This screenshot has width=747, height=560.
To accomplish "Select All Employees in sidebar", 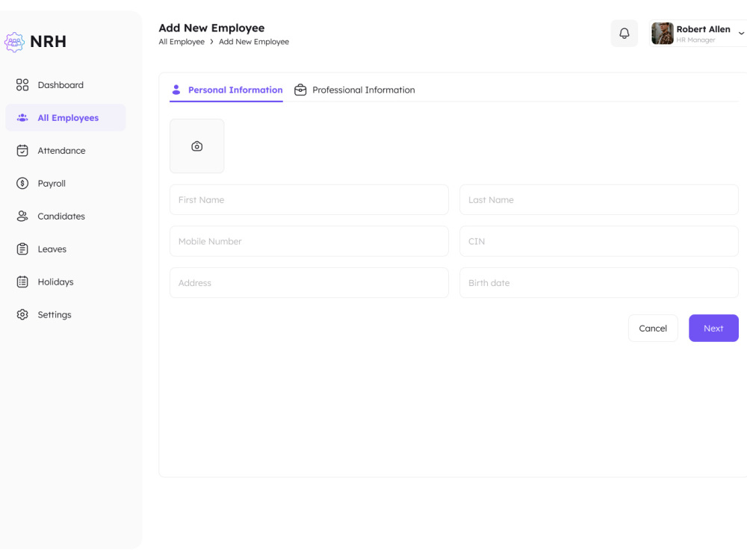I will pos(66,118).
